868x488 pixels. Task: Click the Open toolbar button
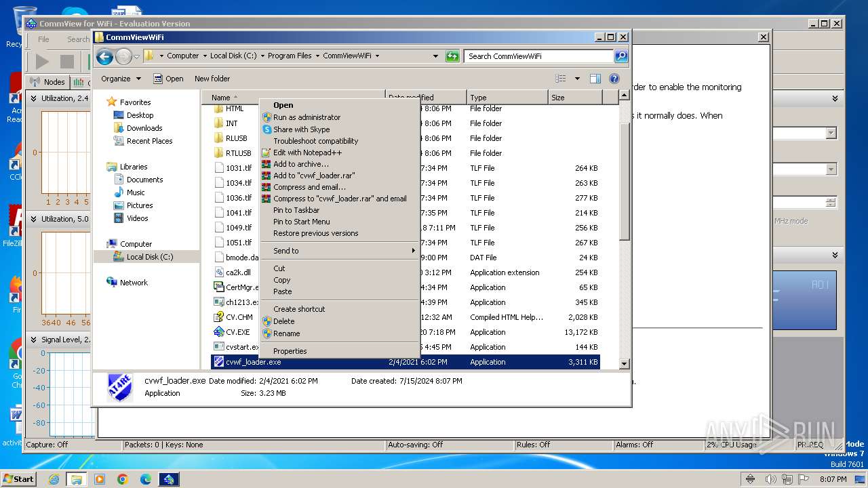point(168,79)
